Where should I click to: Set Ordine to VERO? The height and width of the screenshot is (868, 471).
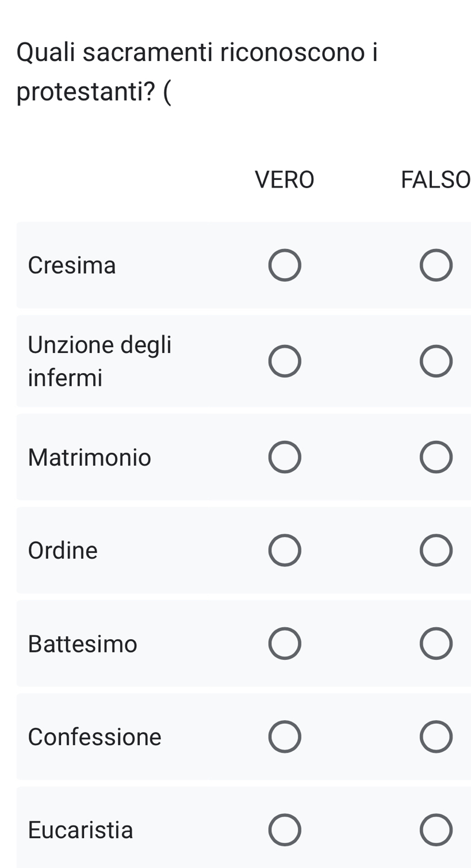click(285, 550)
